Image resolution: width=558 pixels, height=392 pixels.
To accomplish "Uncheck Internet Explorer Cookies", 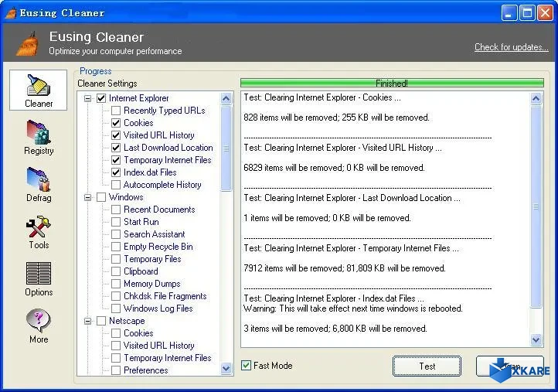I will (116, 123).
